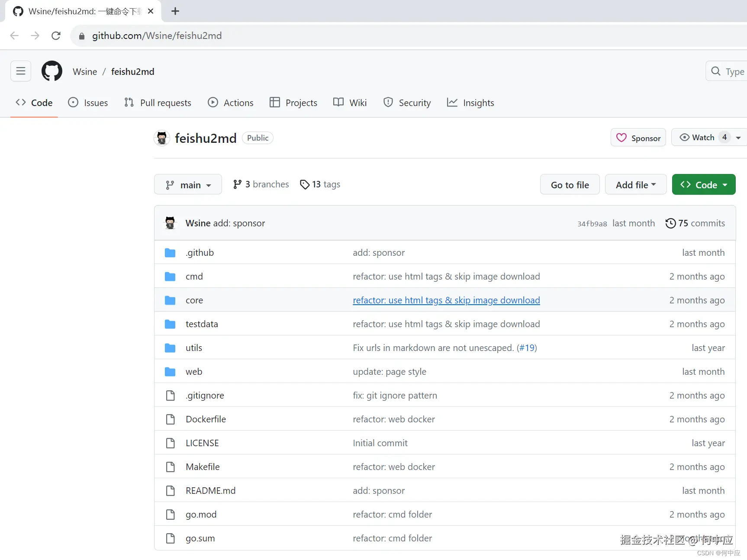
Task: Click the GitHub Octocat logo
Action: coord(52,71)
